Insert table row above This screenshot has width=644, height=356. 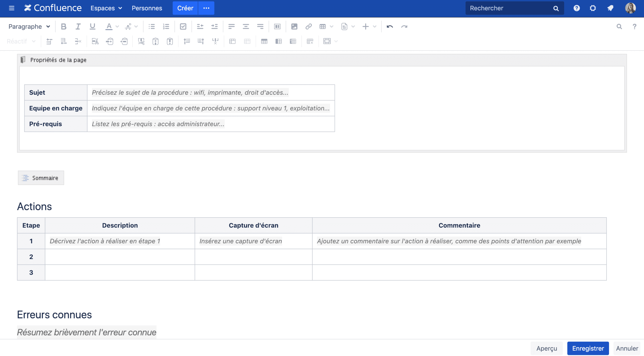pos(49,41)
